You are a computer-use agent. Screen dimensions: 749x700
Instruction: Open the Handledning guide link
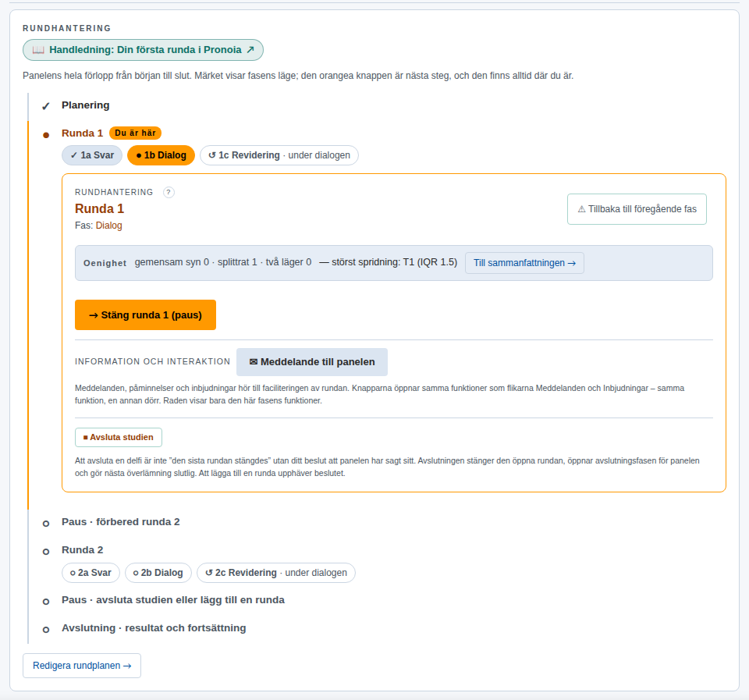(143, 50)
